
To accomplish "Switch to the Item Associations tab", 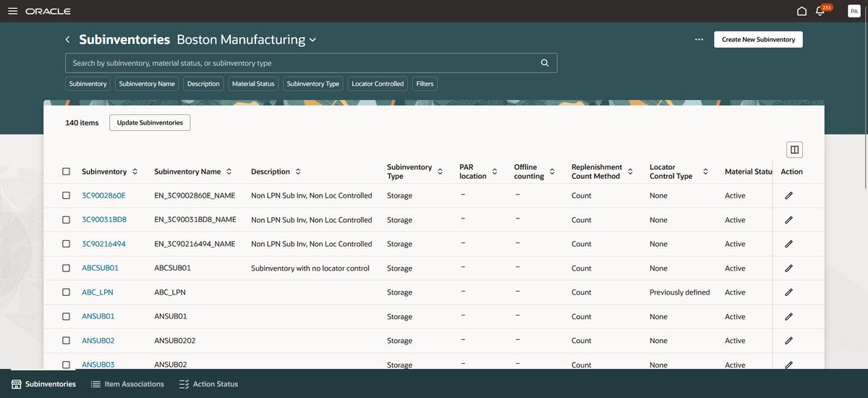I will [x=127, y=384].
